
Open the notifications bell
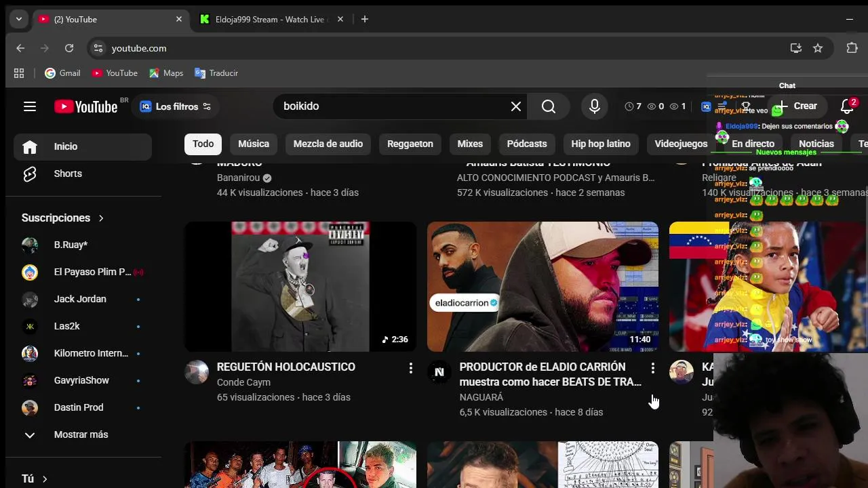(x=847, y=106)
